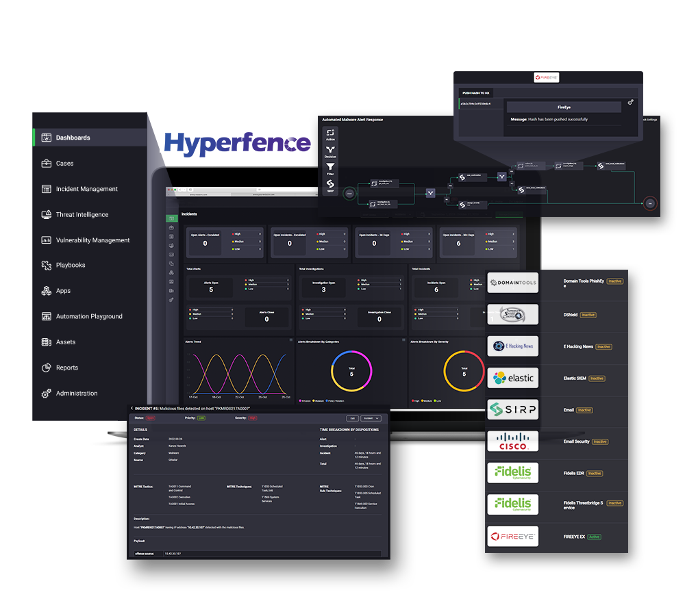Go back using the incident header arrow
685x616 pixels.
coord(132,409)
